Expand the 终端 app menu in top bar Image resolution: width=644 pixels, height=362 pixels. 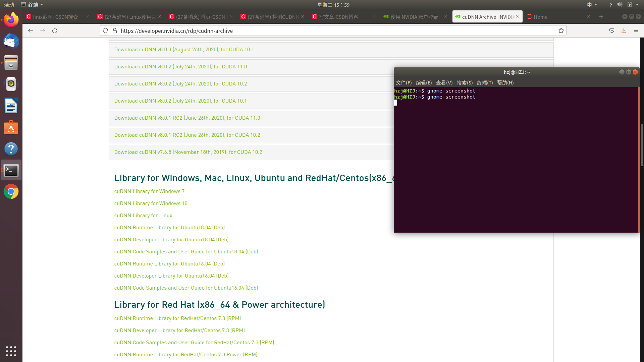pos(33,5)
